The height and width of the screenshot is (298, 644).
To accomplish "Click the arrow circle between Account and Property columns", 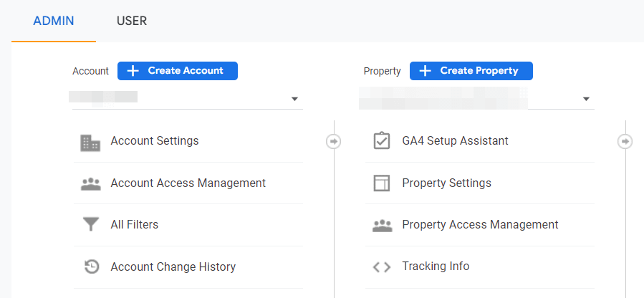I will (x=334, y=142).
